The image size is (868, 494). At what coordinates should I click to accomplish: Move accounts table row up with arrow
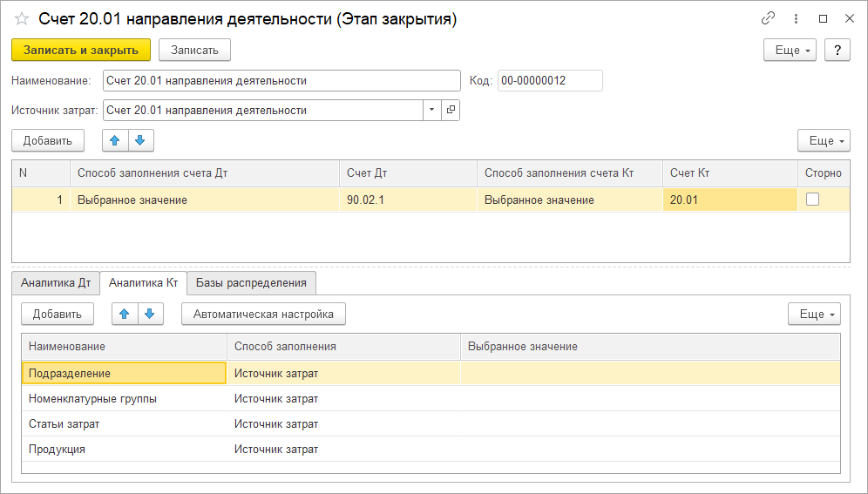(x=115, y=140)
